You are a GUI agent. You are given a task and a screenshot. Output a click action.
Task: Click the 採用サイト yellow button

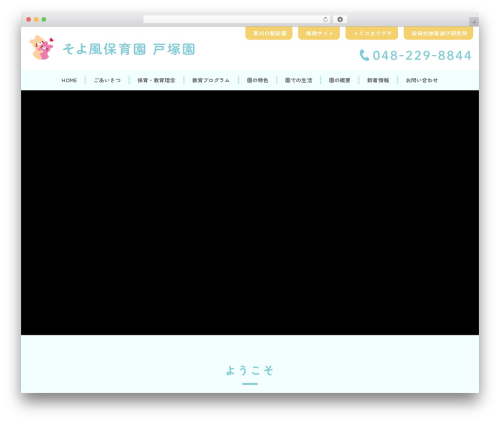pyautogui.click(x=319, y=33)
